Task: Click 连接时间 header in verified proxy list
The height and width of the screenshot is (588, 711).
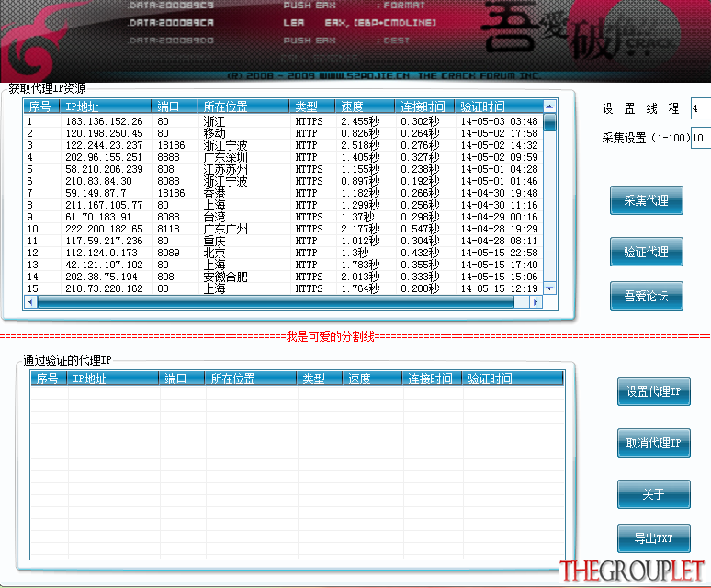Action: pos(432,379)
